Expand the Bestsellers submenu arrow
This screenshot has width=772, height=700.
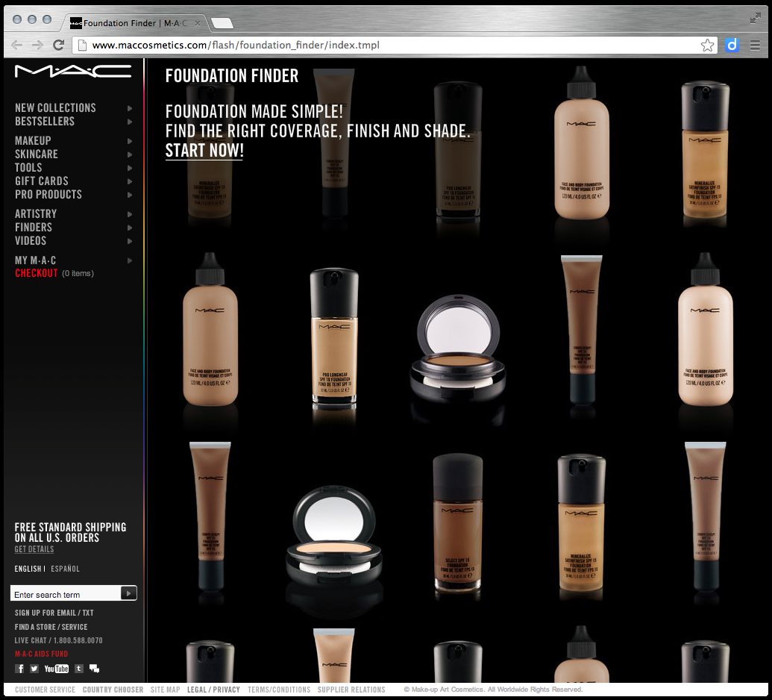(130, 122)
